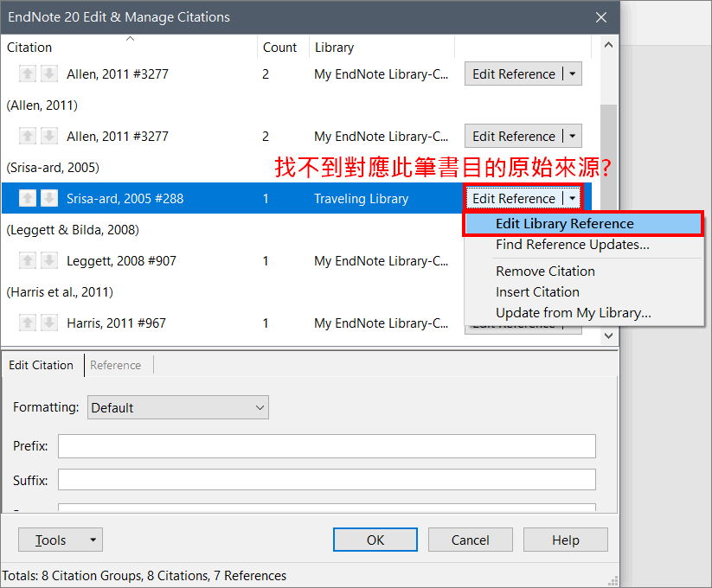Click the up arrow of the Allen row just below the column headers

(x=28, y=73)
